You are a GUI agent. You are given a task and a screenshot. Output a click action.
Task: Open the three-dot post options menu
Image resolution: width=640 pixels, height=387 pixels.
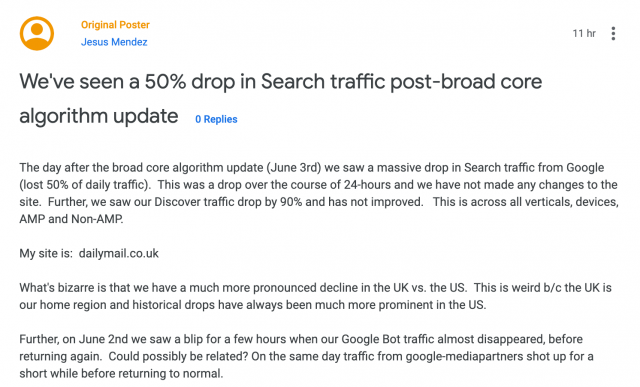[613, 33]
